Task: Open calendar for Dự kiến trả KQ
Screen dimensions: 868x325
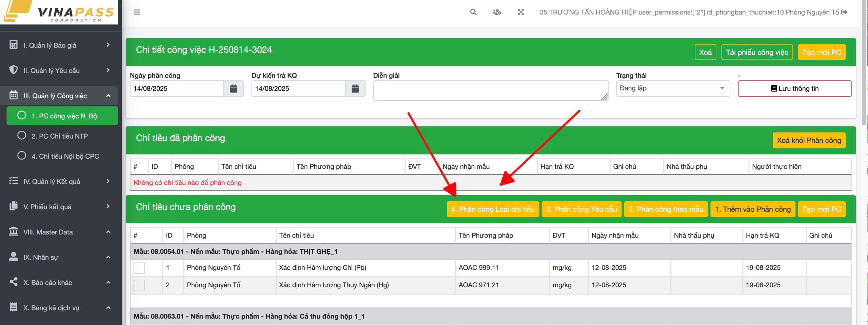Action: 355,89
